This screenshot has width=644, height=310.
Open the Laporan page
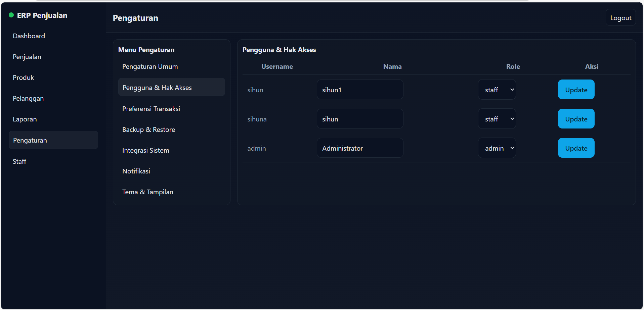(25, 119)
